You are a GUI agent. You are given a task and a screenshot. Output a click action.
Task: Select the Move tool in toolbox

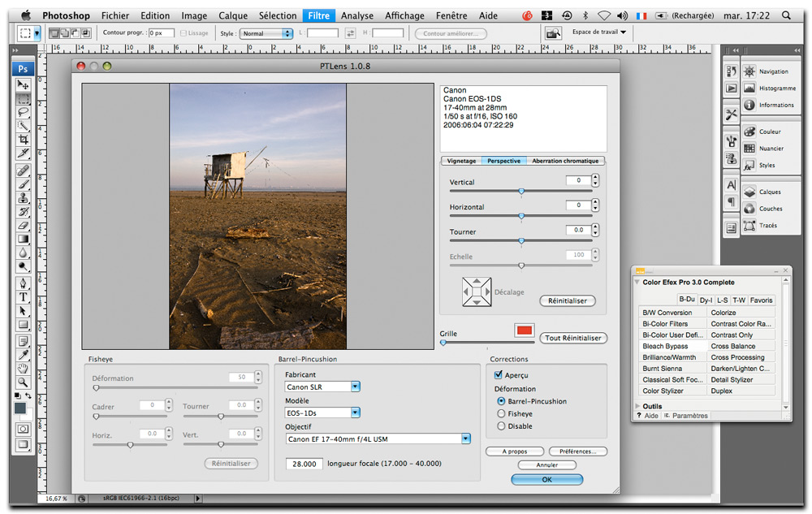point(24,84)
